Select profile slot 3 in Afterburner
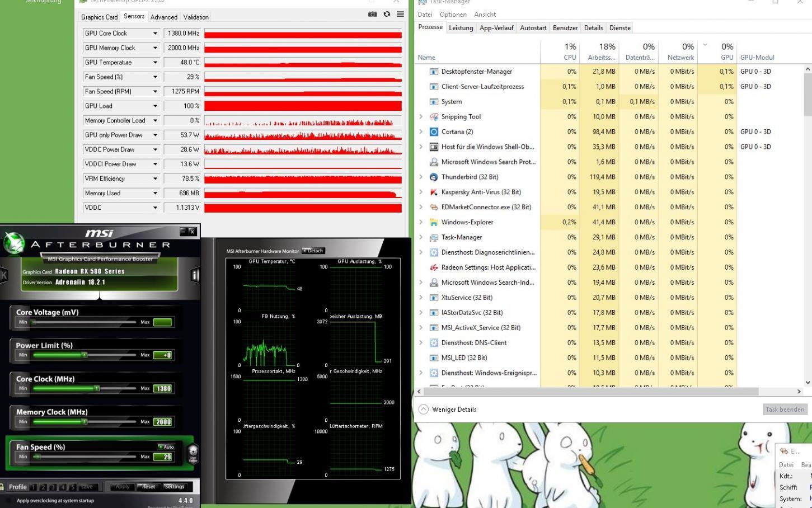The width and height of the screenshot is (812, 508). 53,487
